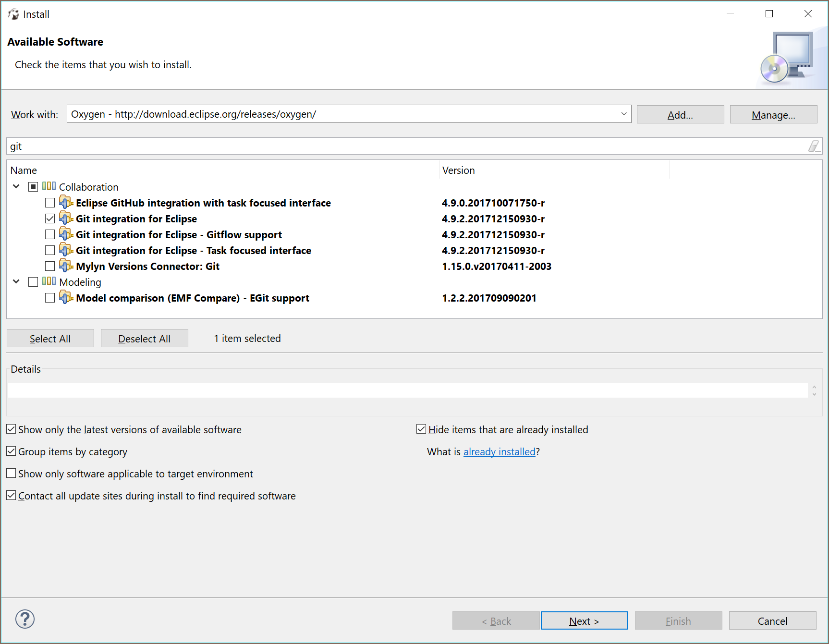Proceed with the Next > button

(584, 620)
